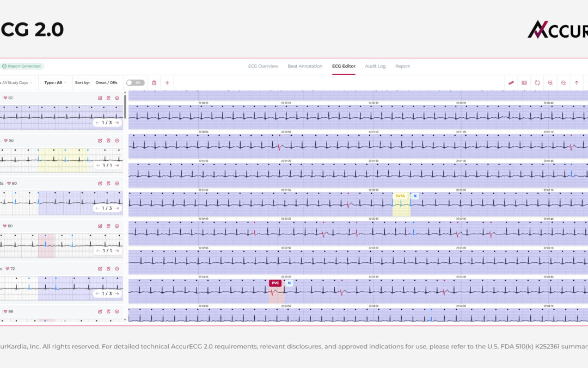The image size is (588, 368).
Task: Change Sort by Onset / Offs ordering
Action: [106, 82]
